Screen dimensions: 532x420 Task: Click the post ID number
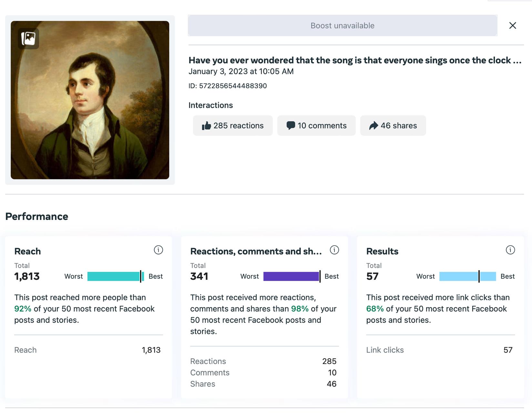pos(233,86)
